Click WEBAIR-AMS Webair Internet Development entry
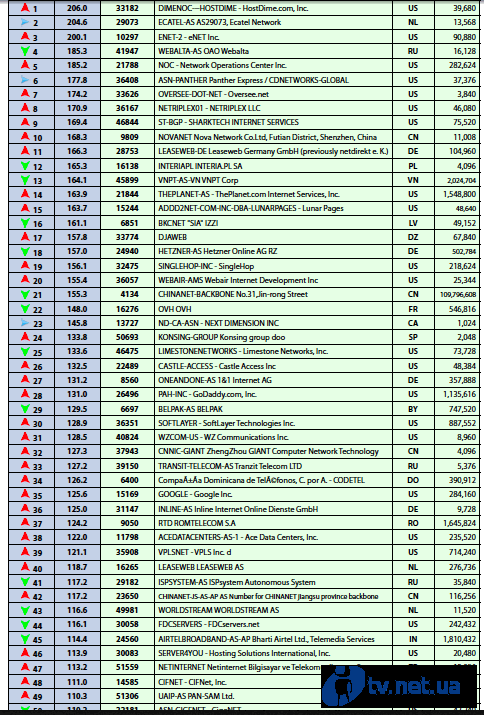This screenshot has width=484, height=715. [238, 280]
